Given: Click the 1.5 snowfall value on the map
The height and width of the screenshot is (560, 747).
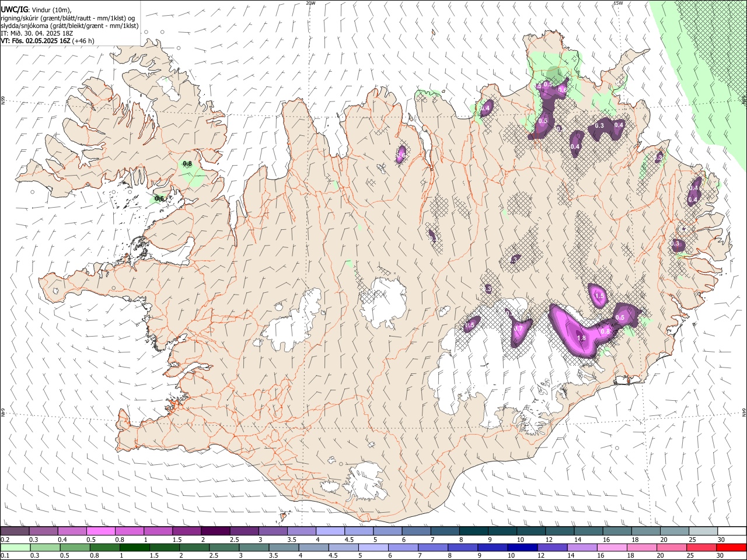Looking at the screenshot, I should pos(599,296).
